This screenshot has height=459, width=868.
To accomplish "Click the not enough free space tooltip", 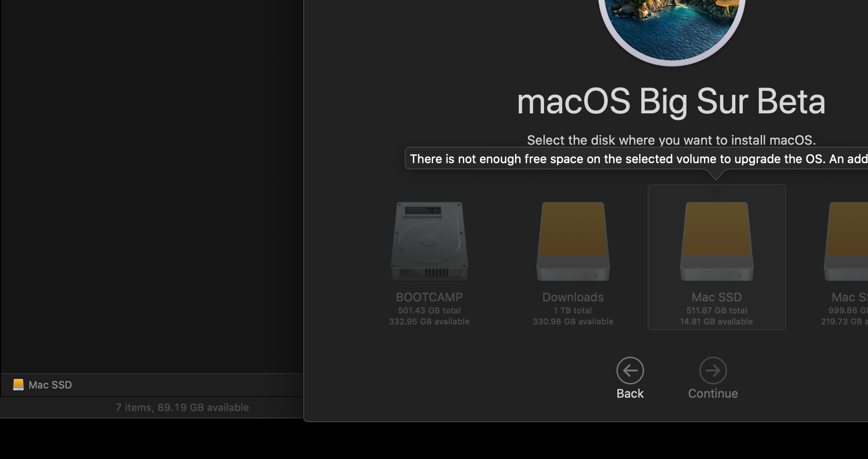I will point(636,159).
